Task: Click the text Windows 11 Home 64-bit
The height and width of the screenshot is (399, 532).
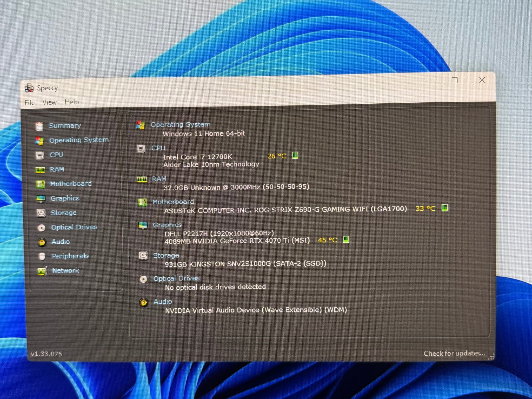Action: [x=204, y=134]
